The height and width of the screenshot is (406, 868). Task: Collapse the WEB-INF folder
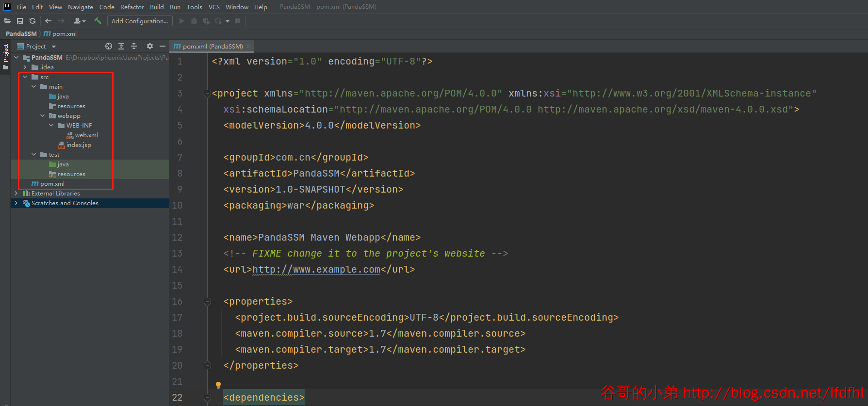[51, 125]
